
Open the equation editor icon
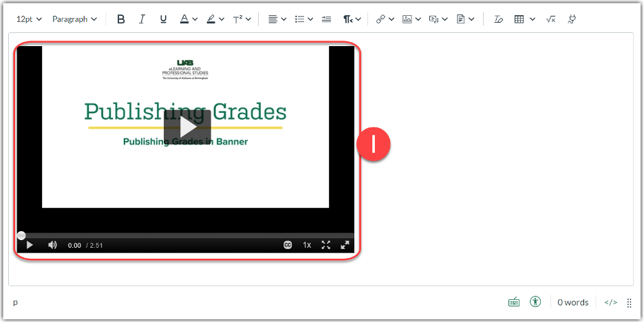pos(550,19)
